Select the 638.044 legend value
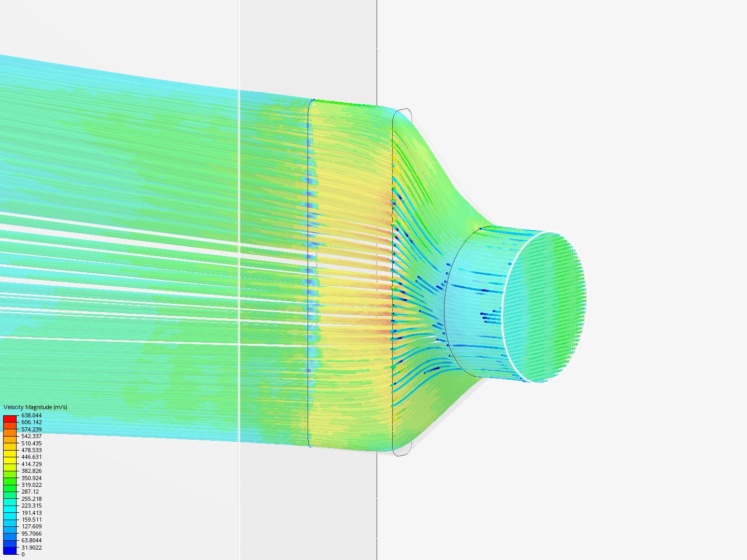This screenshot has width=747, height=560. click(31, 415)
